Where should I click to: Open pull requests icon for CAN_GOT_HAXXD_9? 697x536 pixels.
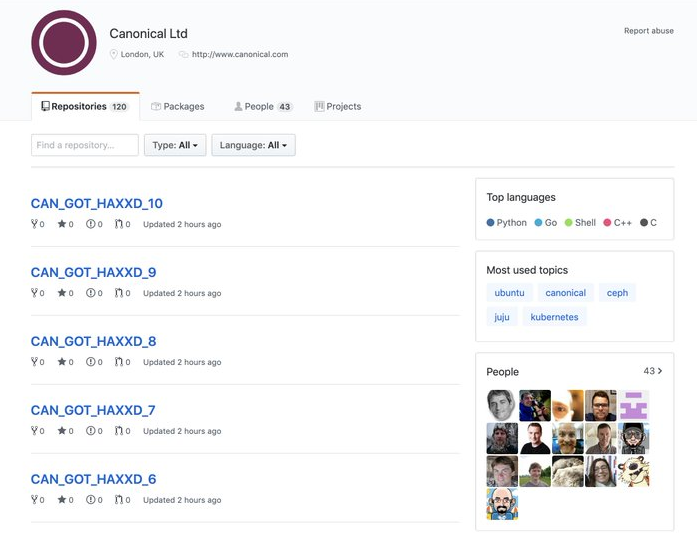(119, 292)
